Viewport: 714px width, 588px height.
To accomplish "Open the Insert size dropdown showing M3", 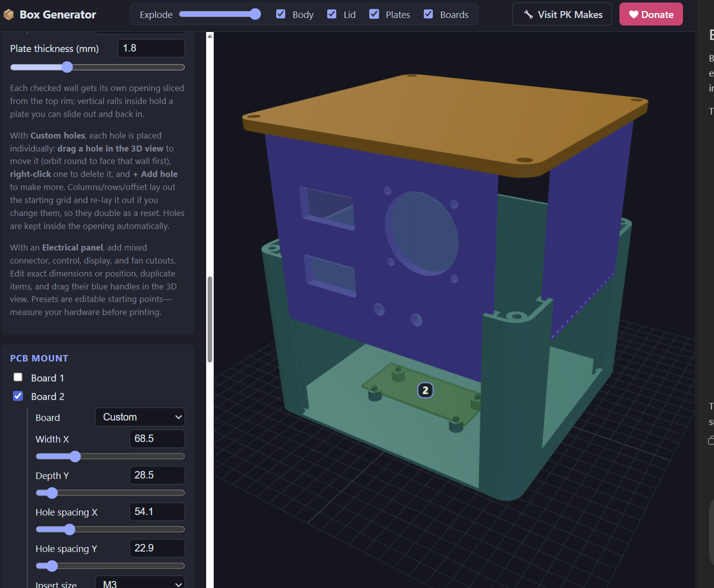I will [140, 583].
